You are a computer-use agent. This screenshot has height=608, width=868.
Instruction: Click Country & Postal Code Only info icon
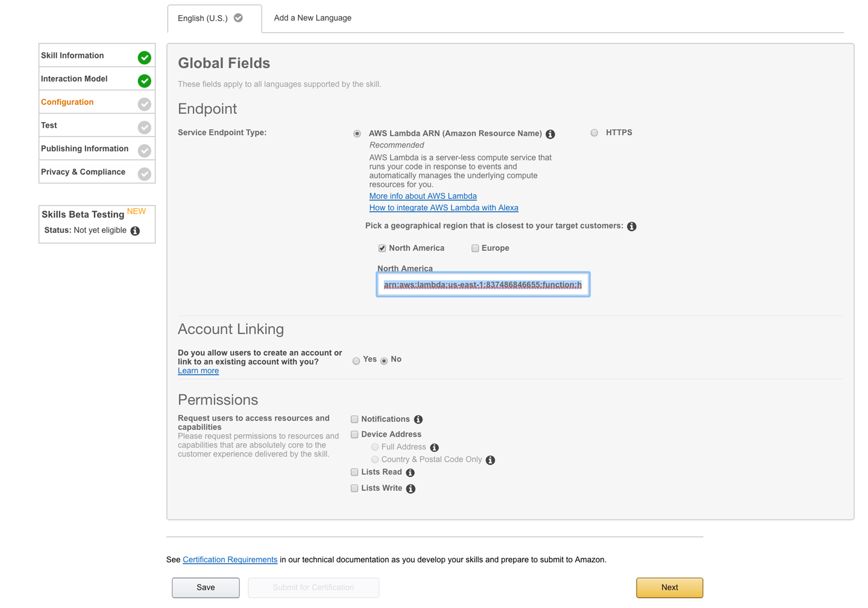pyautogui.click(x=491, y=460)
